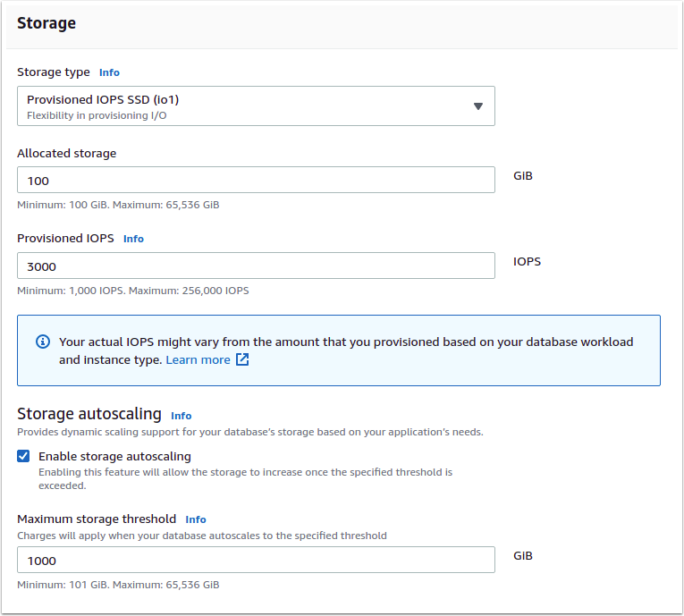Open the Info link next to Storage type
Screen dimensions: 684x616
tap(109, 72)
